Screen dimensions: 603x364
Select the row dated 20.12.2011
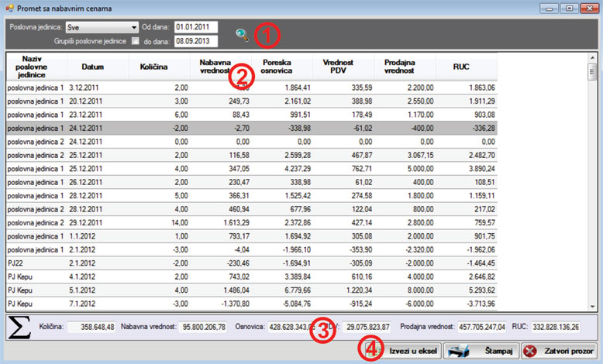pos(251,101)
